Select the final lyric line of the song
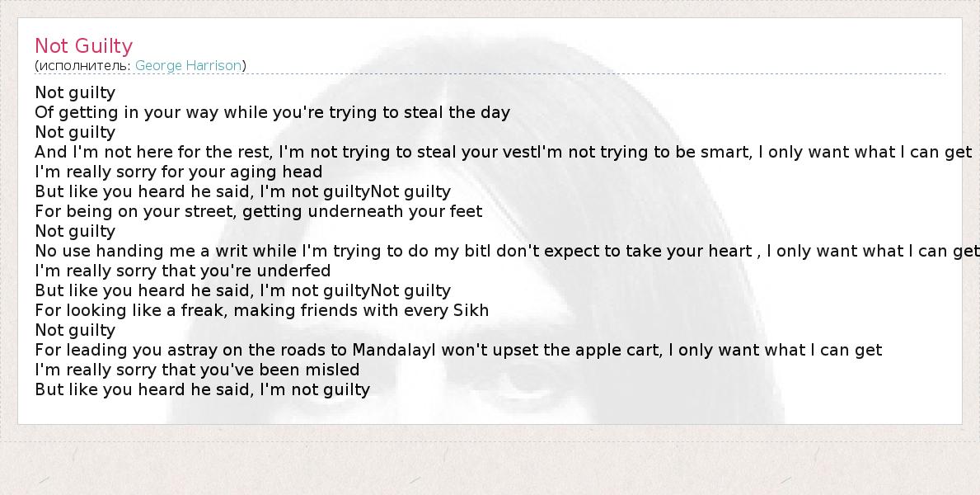 [202, 389]
